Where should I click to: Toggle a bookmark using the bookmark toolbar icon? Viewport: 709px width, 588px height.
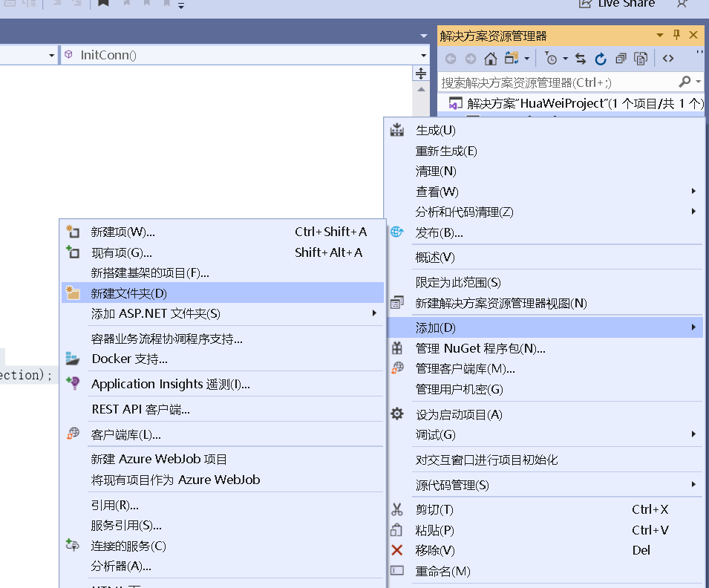[x=102, y=3]
